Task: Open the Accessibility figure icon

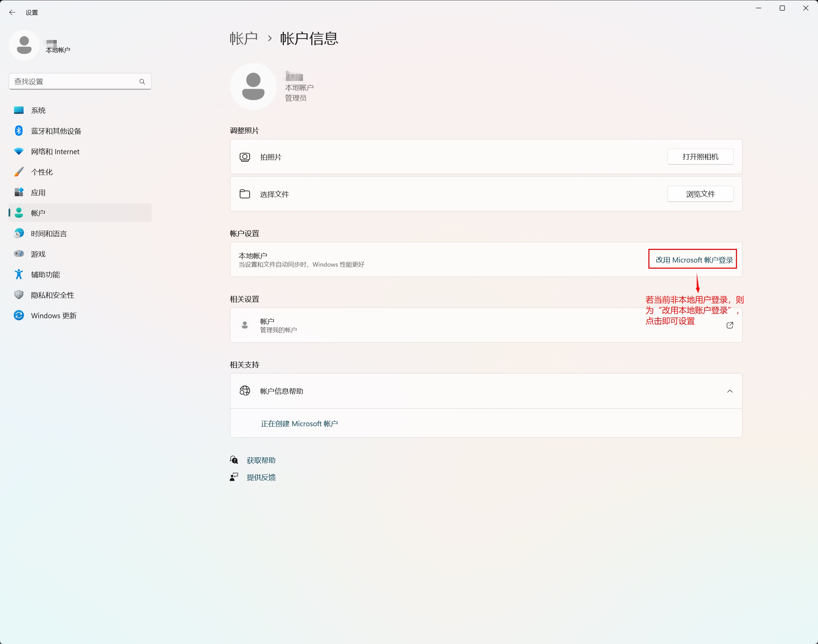Action: click(x=18, y=274)
